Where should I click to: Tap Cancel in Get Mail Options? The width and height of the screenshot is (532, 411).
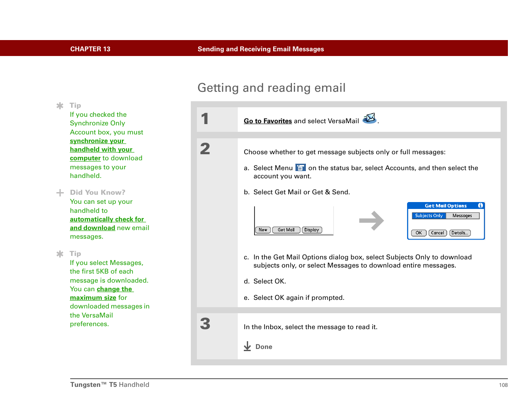pyautogui.click(x=438, y=233)
